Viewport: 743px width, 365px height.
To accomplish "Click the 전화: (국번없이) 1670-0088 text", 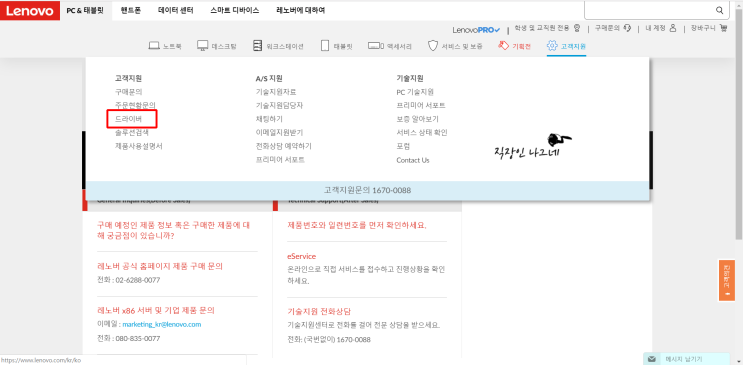I will pos(329,340).
